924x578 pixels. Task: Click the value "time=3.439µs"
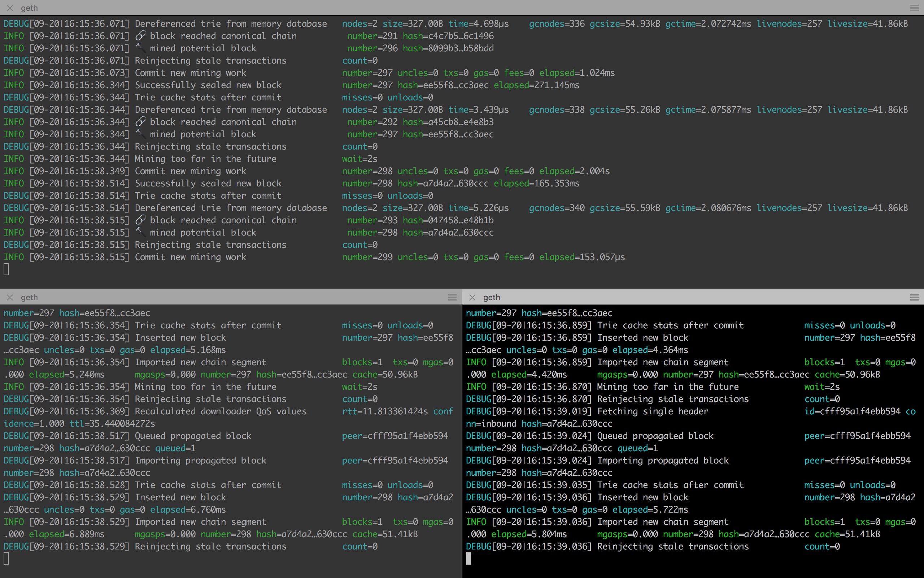coord(478,110)
